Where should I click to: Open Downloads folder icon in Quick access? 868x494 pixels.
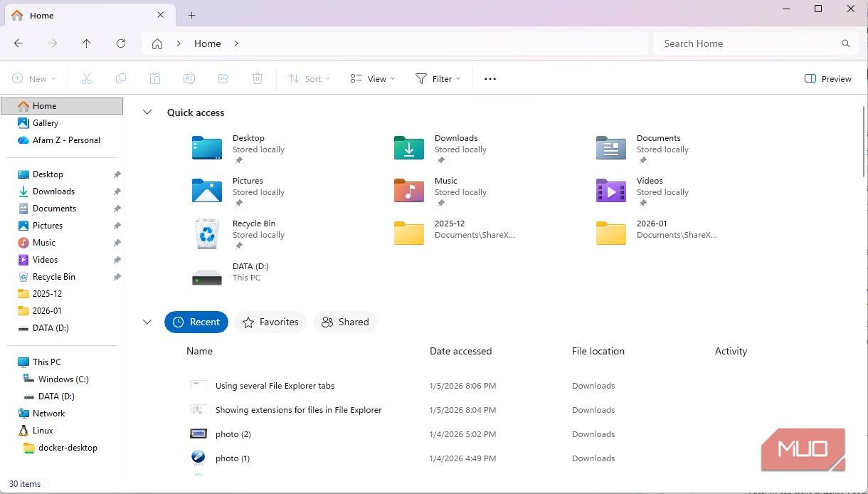point(409,148)
